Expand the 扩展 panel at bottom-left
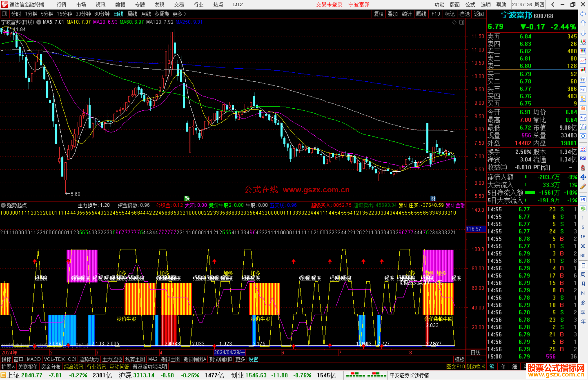 8,367
